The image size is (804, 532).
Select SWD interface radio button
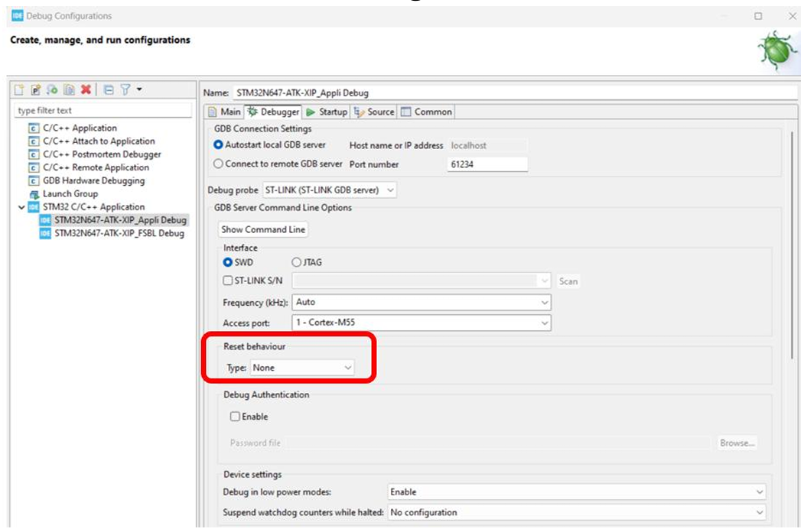pos(228,262)
